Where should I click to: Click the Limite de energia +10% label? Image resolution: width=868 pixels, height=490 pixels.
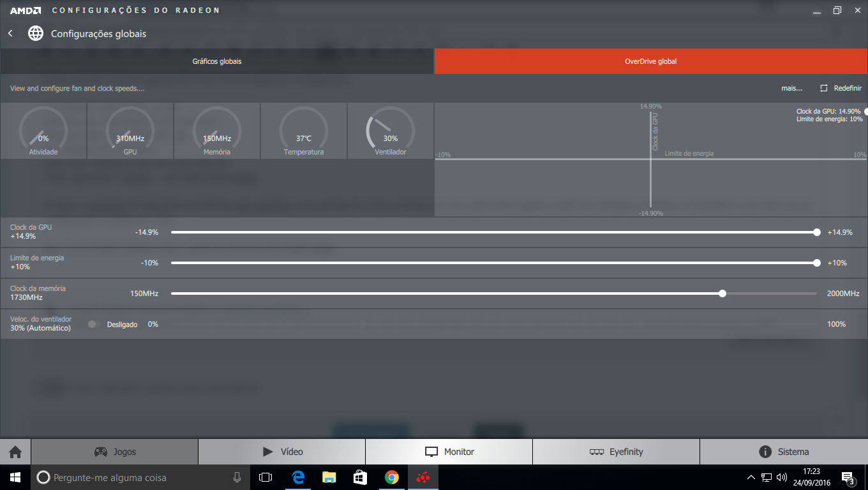pos(37,262)
